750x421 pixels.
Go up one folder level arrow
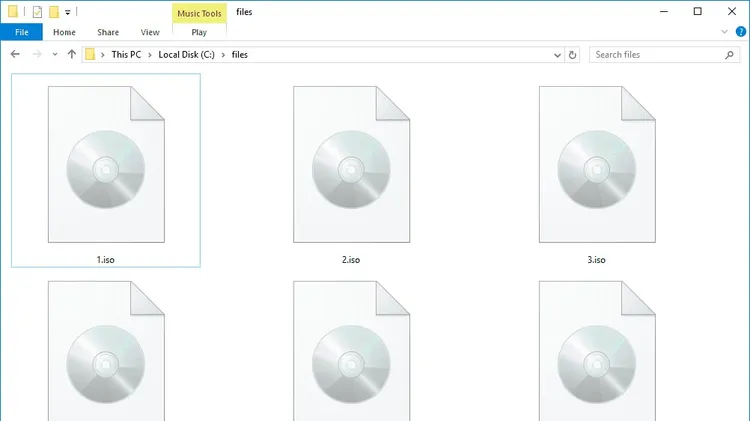pyautogui.click(x=72, y=55)
